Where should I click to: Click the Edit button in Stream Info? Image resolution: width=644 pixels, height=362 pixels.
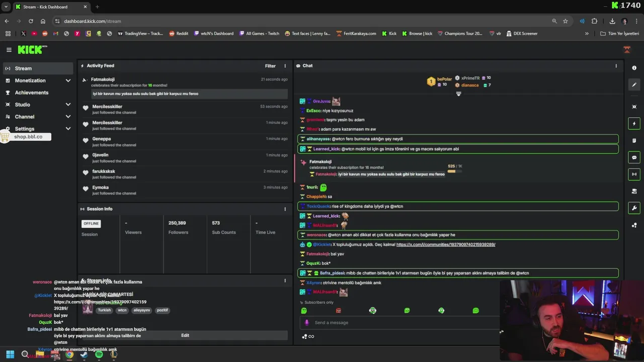[185, 335]
